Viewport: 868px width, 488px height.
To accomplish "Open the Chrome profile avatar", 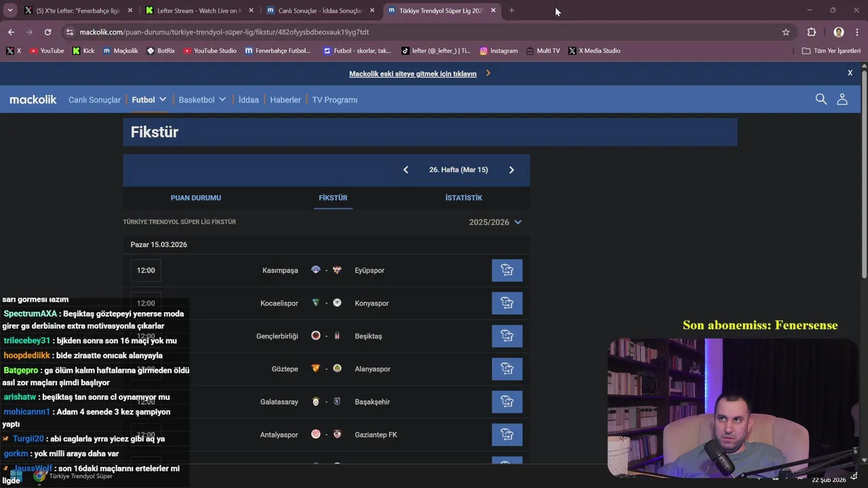I will 839,32.
